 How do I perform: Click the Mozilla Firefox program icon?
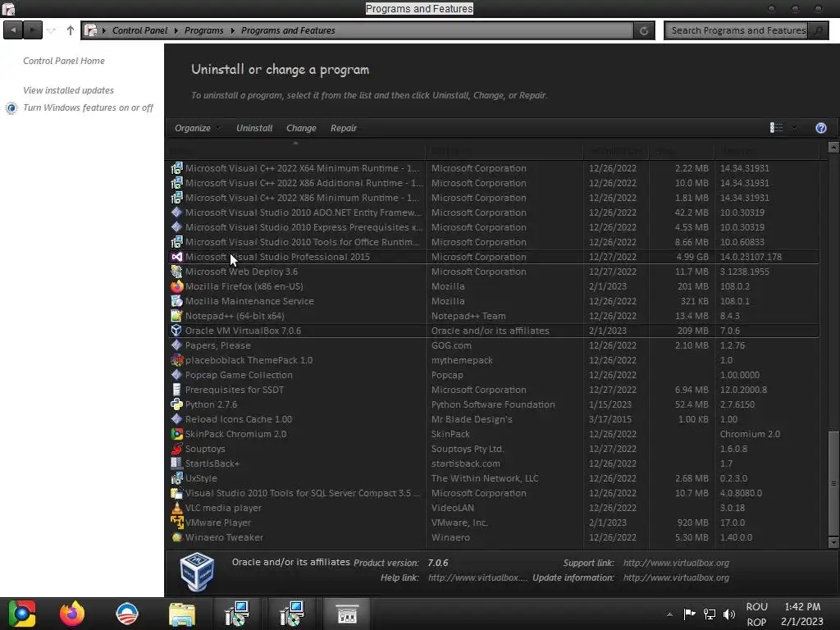[176, 286]
